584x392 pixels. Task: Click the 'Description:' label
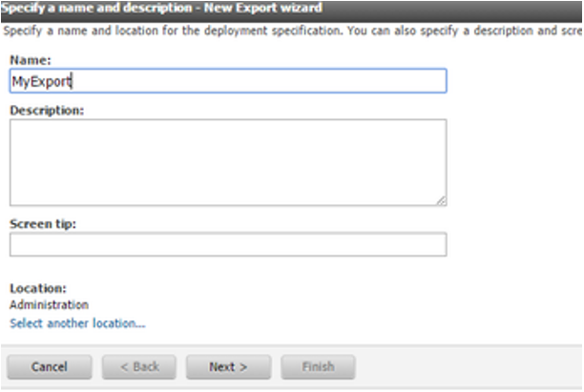pos(47,110)
